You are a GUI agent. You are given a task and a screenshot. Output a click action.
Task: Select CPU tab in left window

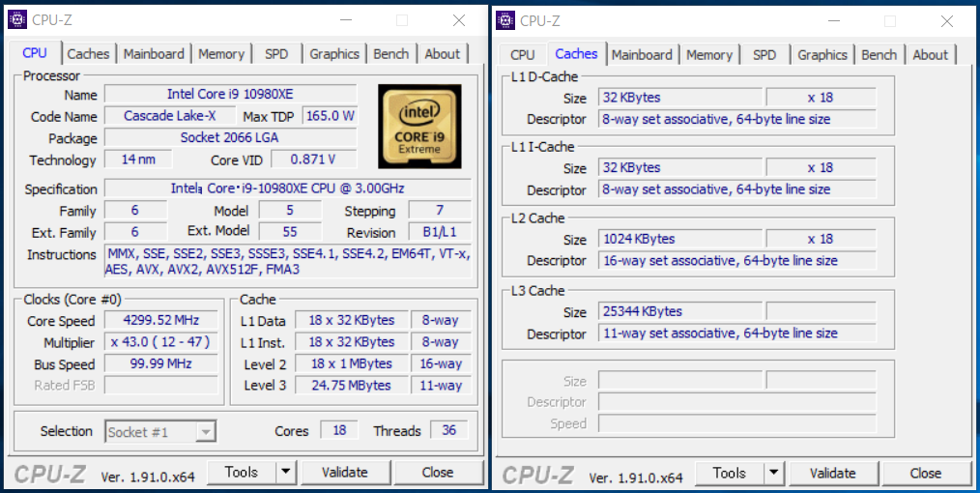click(x=35, y=52)
